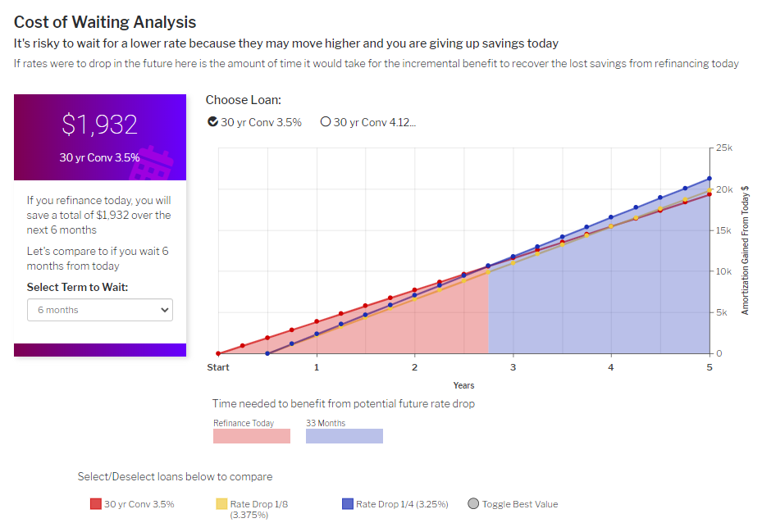The height and width of the screenshot is (532, 762).
Task: Click the red data point at year 1
Action: pyautogui.click(x=317, y=321)
